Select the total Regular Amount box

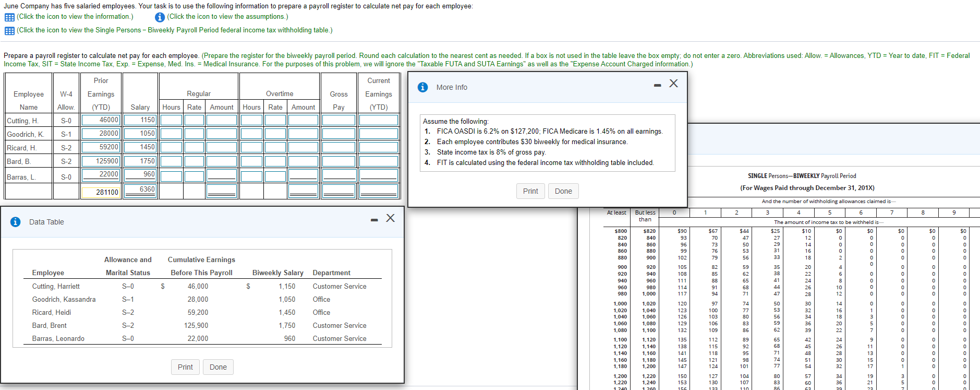tap(222, 191)
